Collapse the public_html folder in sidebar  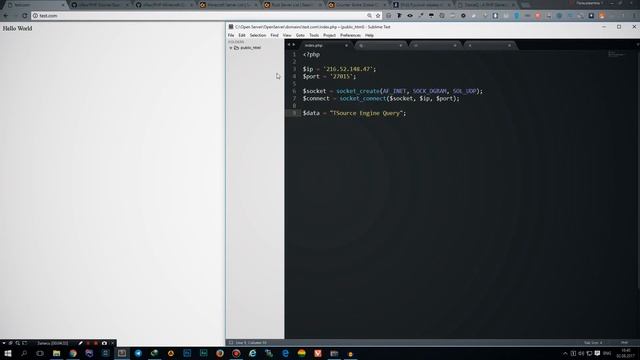(x=231, y=48)
